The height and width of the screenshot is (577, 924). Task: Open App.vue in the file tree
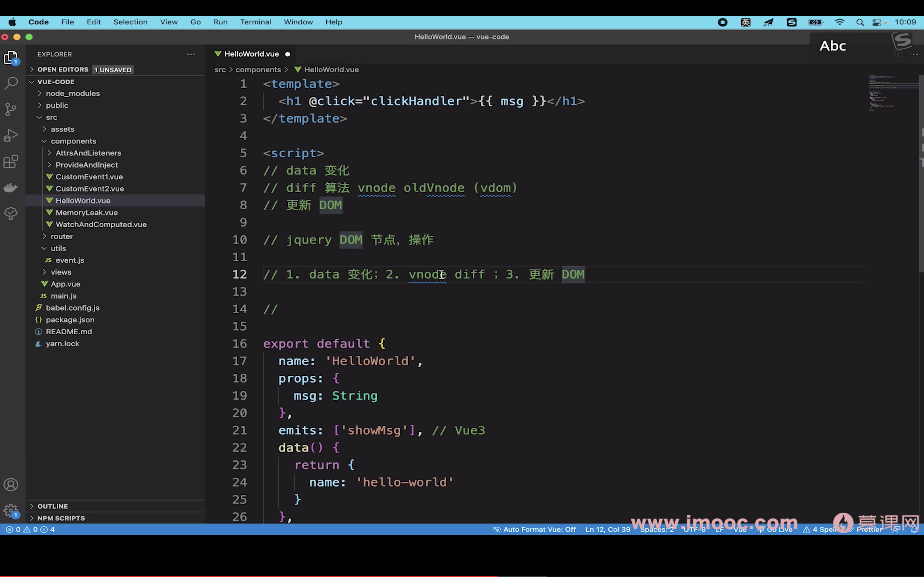click(x=65, y=284)
